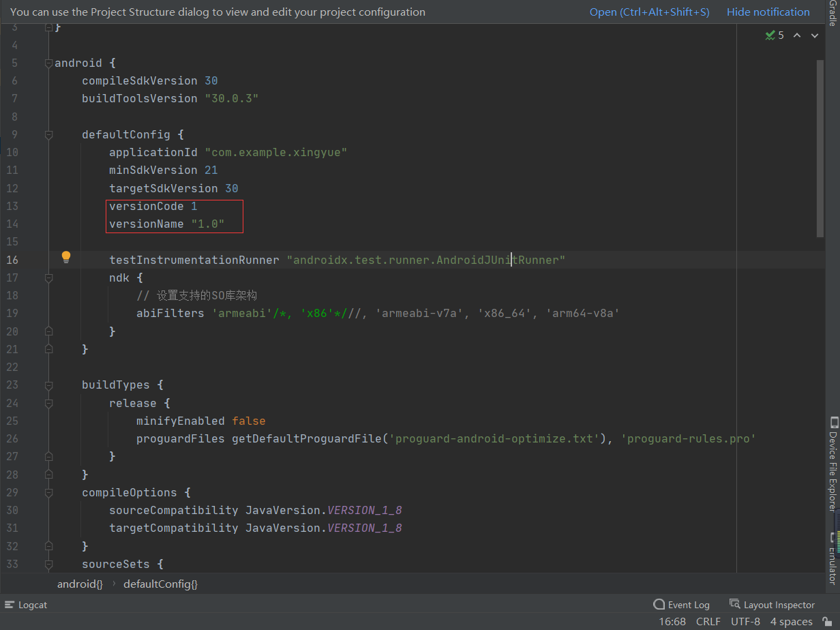Click on minifyEnabled text
Viewport: 840px width, 630px height.
pyautogui.click(x=181, y=421)
